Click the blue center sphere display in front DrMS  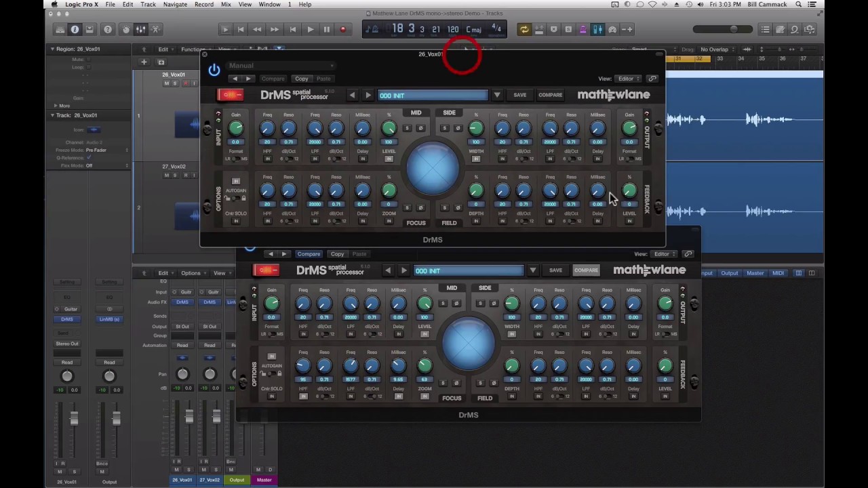(433, 168)
